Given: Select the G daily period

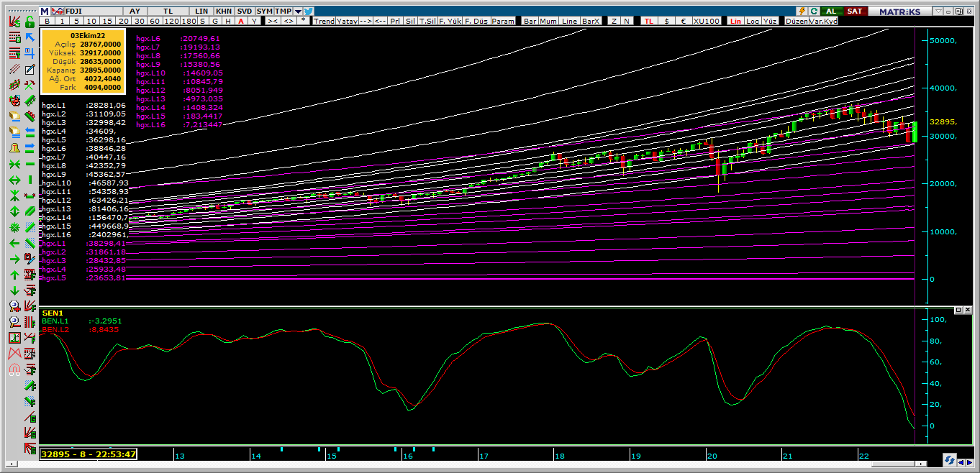Looking at the screenshot, I should coord(215,21).
